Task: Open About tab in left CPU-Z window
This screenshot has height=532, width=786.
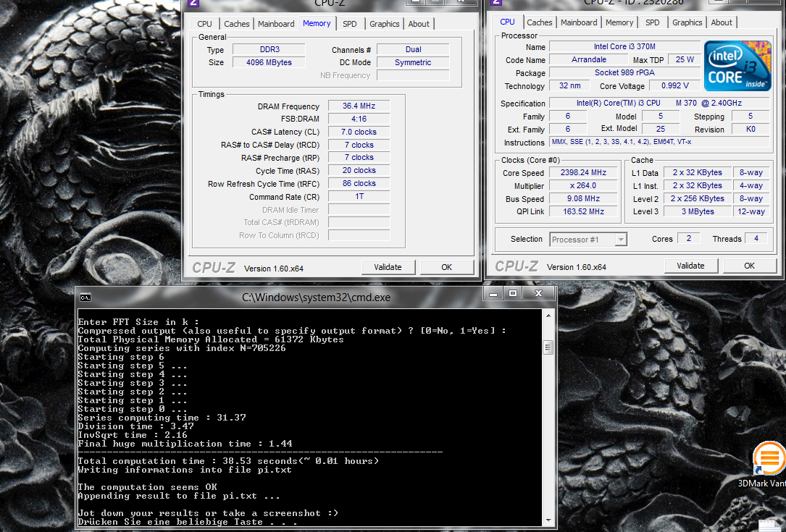Action: click(419, 24)
